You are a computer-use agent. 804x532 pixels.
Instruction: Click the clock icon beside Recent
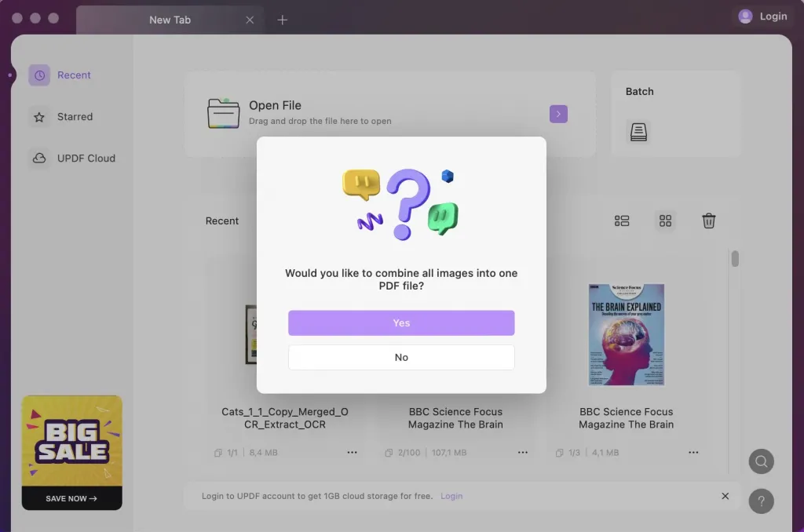(39, 75)
